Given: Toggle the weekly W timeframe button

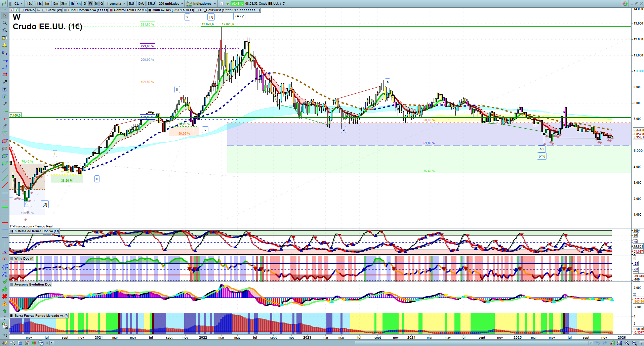Looking at the screenshot, I should (x=90, y=4).
